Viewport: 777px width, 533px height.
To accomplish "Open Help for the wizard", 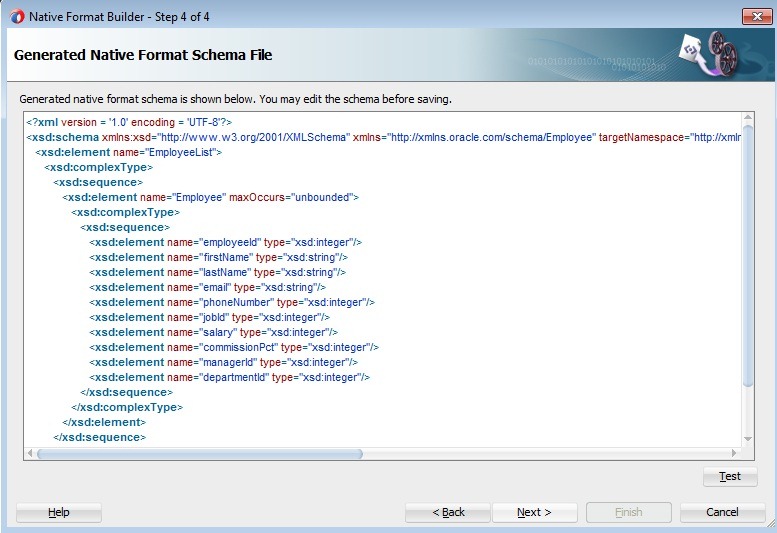I will click(x=59, y=512).
